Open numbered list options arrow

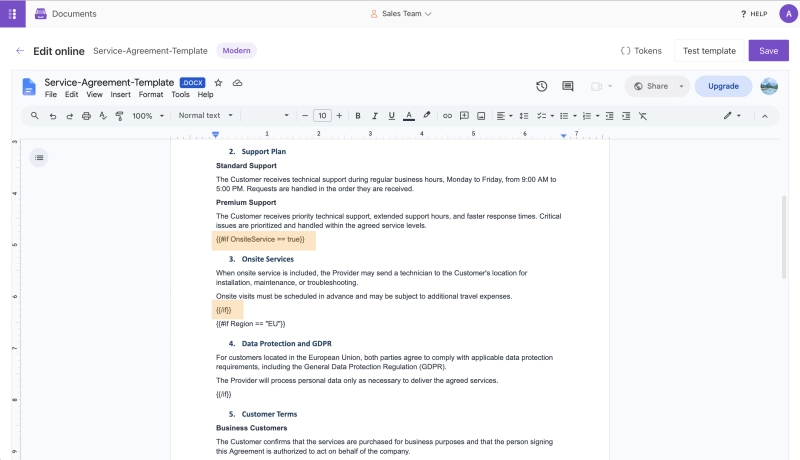click(x=597, y=116)
